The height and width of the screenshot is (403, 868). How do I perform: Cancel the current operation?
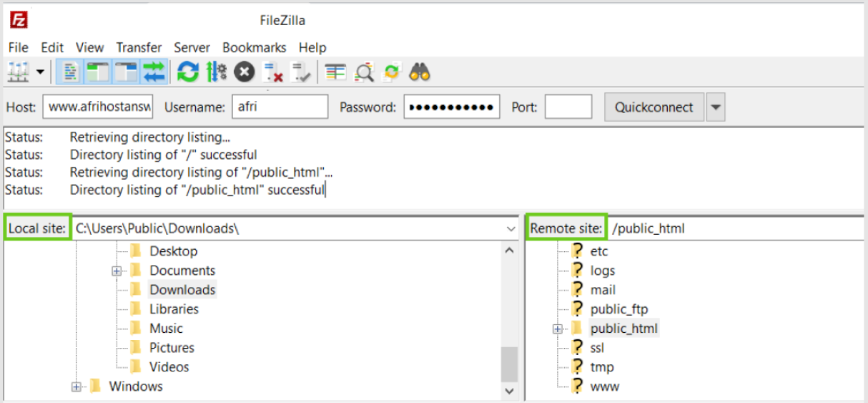(x=245, y=72)
